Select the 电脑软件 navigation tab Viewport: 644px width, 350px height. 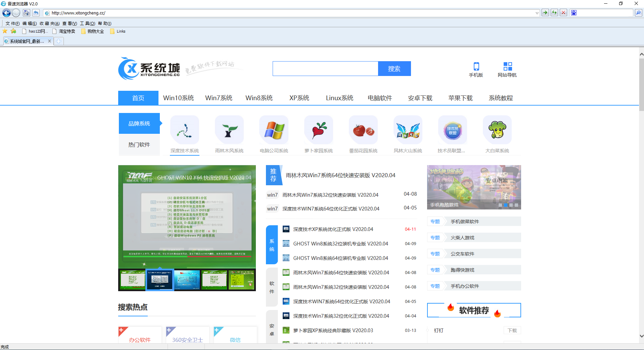click(x=380, y=98)
